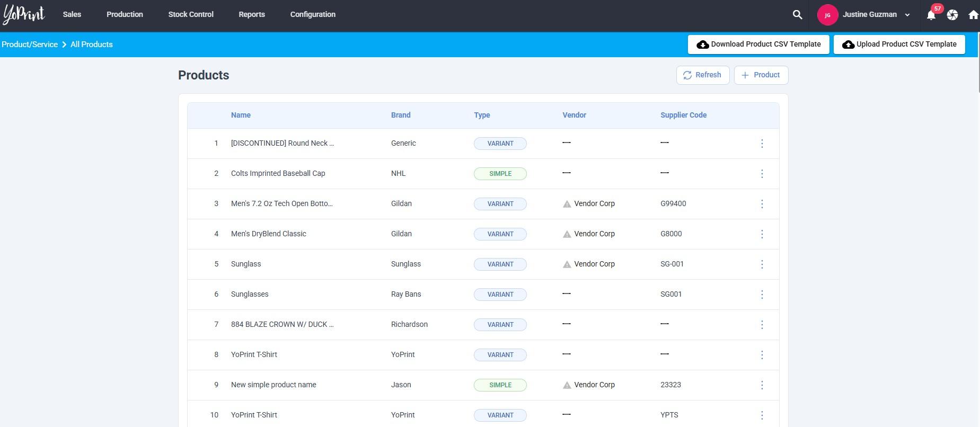Click the aperture icon beside notifications
The width and height of the screenshot is (980, 427).
952,15
